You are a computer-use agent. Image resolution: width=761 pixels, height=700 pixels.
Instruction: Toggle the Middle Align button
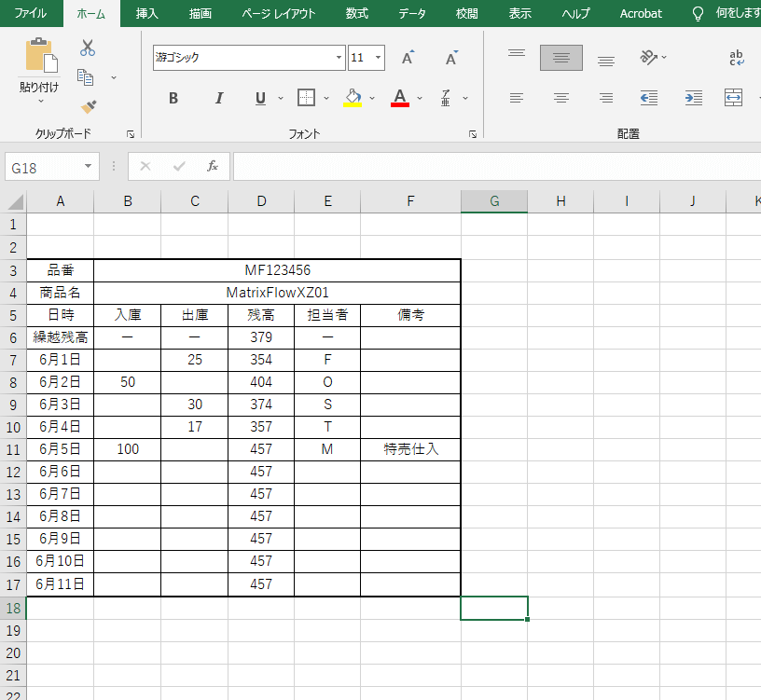coord(560,58)
